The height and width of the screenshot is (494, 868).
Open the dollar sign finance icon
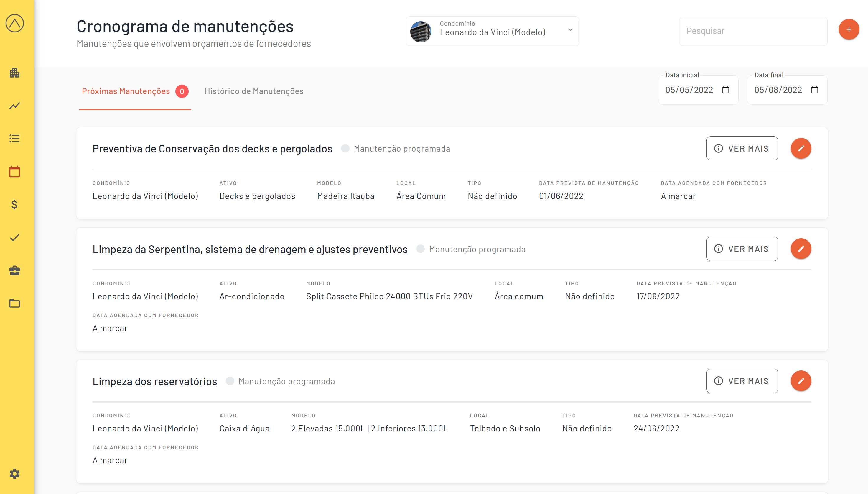[x=14, y=205]
